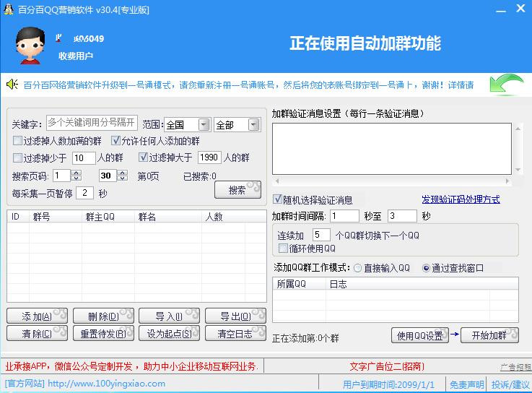Click the 日志 log column header
This screenshot has width=532, height=393.
pyautogui.click(x=408, y=284)
